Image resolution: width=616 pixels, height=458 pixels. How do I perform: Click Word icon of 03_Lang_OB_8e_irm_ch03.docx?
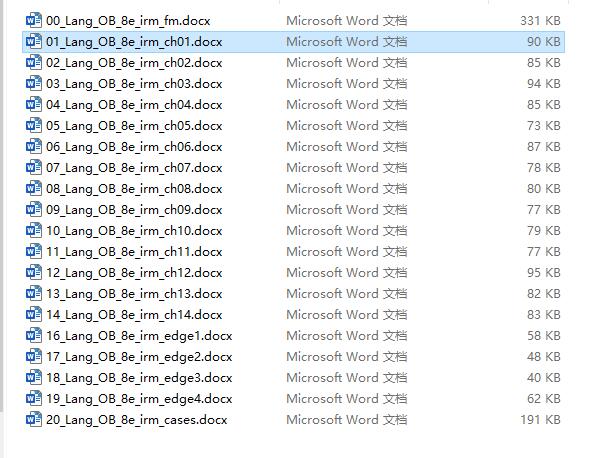[34, 83]
